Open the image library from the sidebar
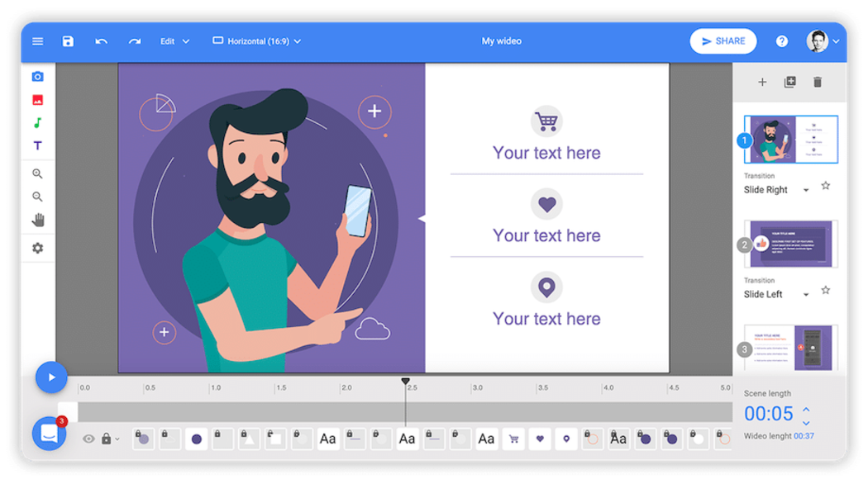 37,98
